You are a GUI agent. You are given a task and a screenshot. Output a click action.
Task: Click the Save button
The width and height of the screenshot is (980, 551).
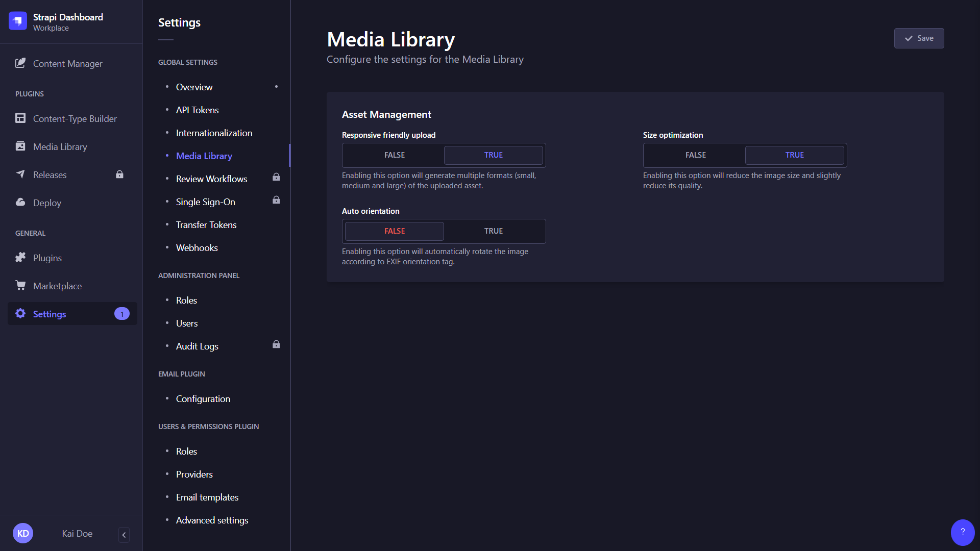[919, 38]
